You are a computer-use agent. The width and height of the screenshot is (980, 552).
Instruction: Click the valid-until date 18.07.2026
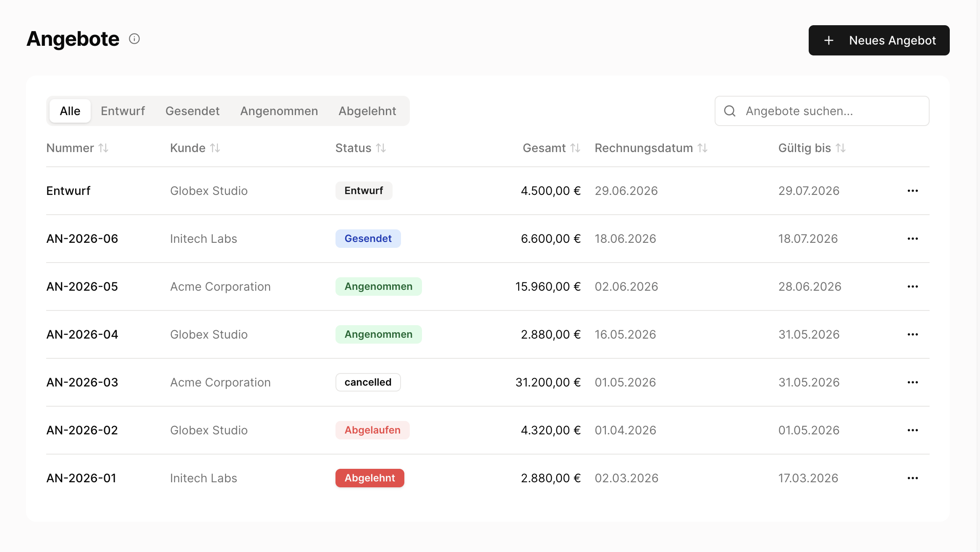pyautogui.click(x=808, y=239)
